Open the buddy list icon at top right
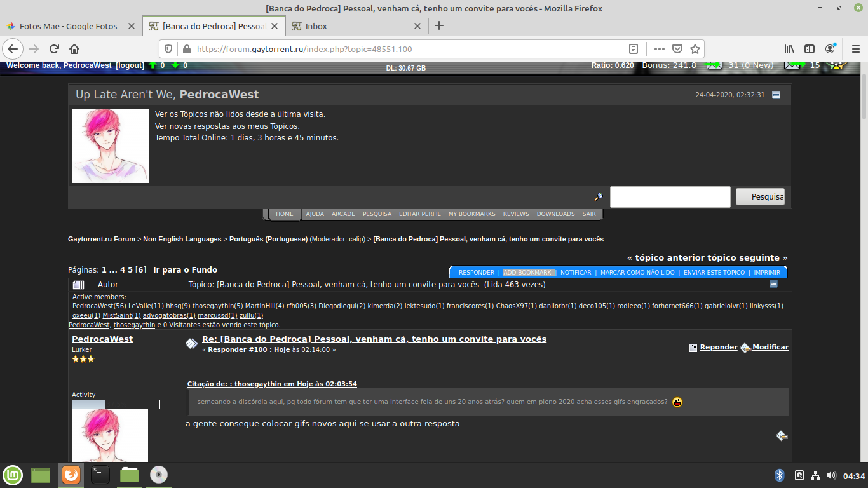 [x=835, y=65]
